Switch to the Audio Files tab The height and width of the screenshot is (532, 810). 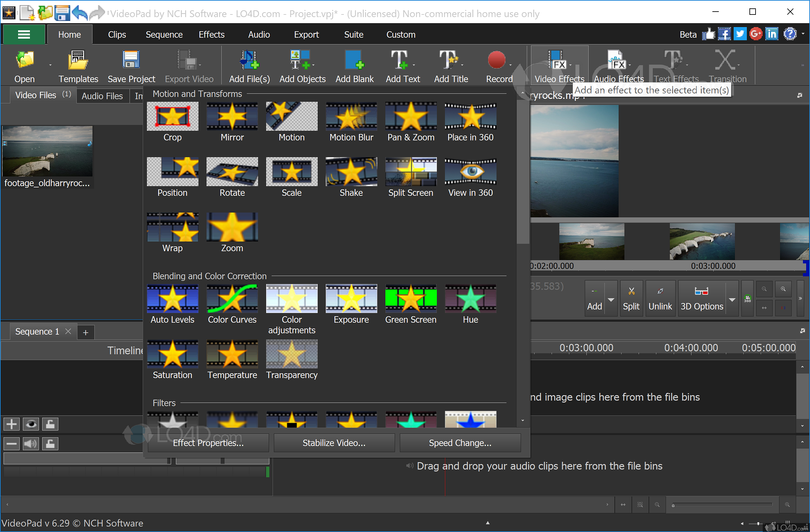click(x=102, y=96)
